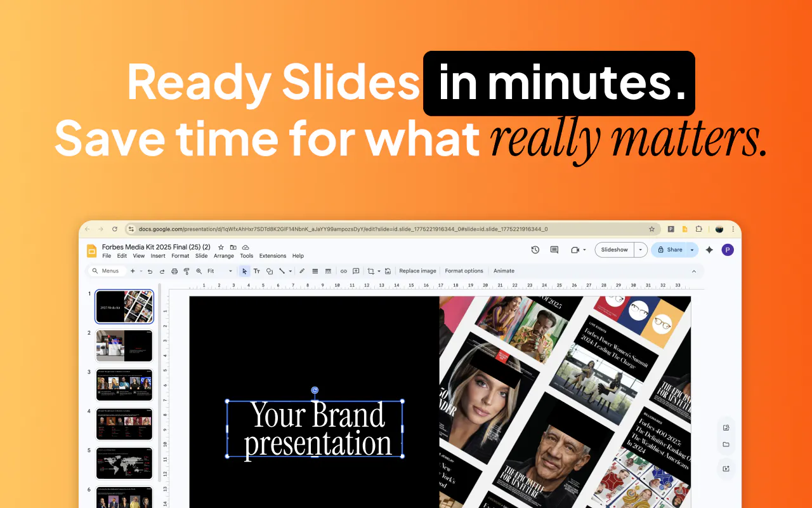The width and height of the screenshot is (812, 508).
Task: Select slide 5 world map thumbnail
Action: (124, 464)
